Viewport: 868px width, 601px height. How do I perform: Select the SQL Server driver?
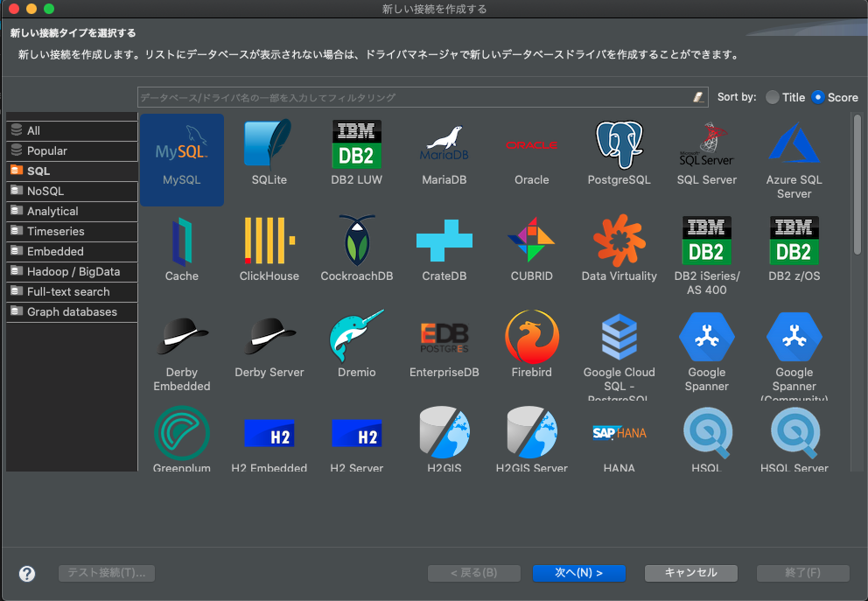(x=706, y=153)
